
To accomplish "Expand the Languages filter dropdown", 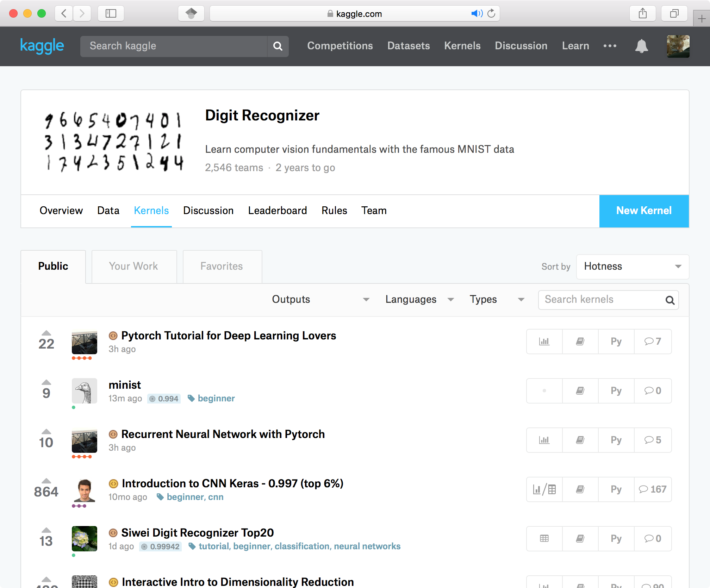I will (419, 300).
